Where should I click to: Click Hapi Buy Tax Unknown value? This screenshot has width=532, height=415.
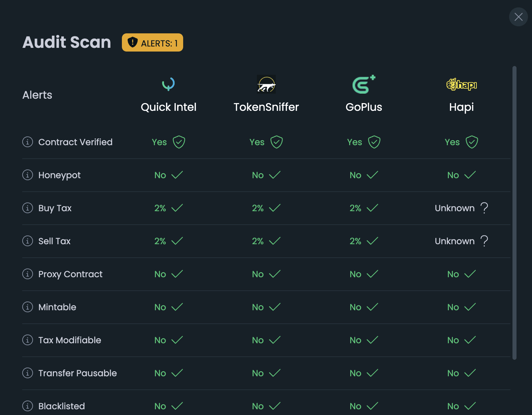point(455,208)
